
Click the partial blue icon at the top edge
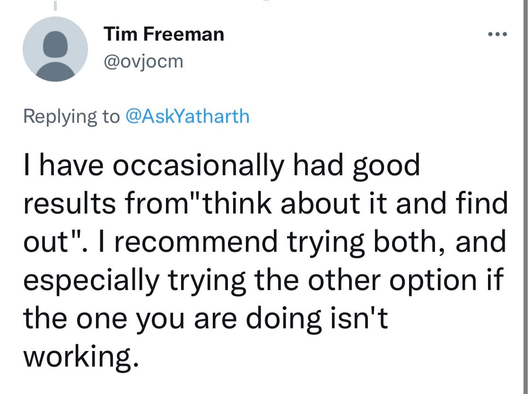tap(266, 1)
